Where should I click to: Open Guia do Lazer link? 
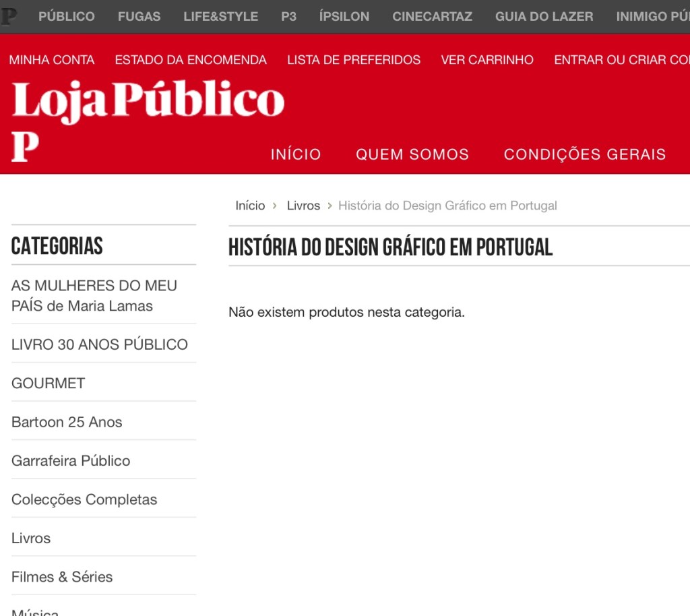coord(544,16)
